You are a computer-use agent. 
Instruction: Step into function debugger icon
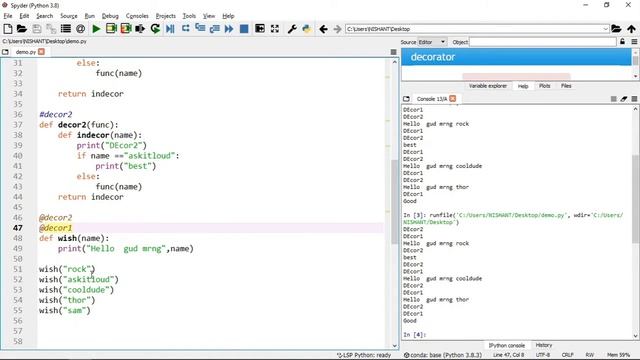(200, 29)
